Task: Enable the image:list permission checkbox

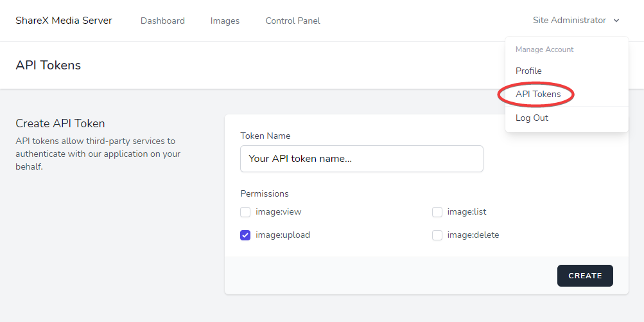Action: [x=437, y=212]
